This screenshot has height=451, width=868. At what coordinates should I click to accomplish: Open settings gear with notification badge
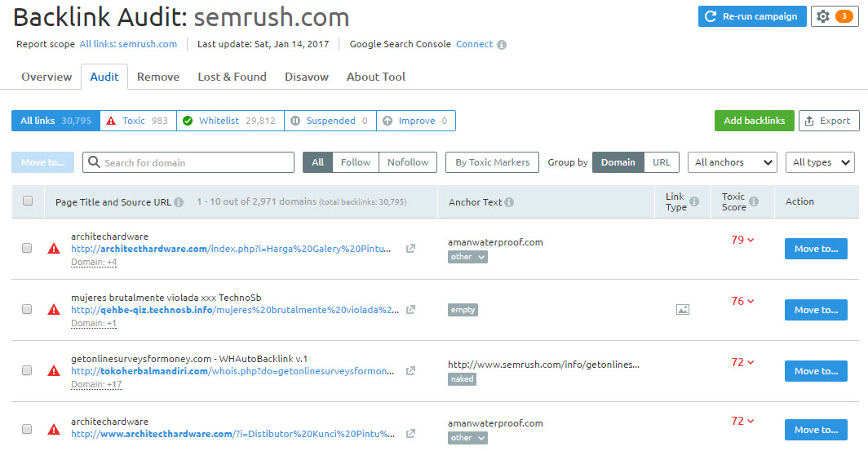tap(835, 16)
